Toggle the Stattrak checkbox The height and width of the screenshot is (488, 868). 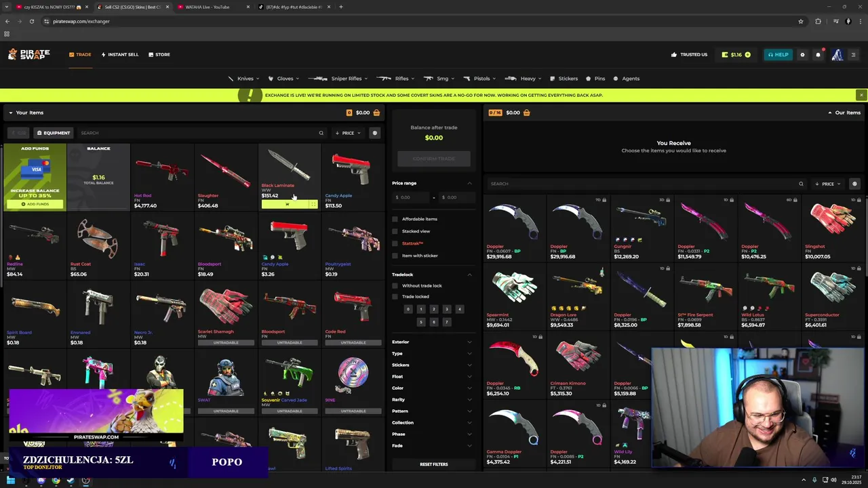click(x=395, y=243)
